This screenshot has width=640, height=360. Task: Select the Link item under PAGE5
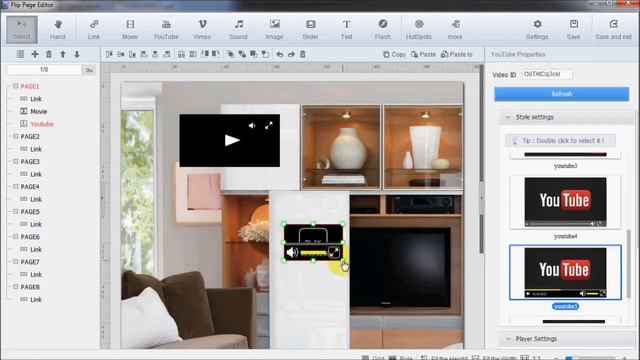tap(36, 224)
